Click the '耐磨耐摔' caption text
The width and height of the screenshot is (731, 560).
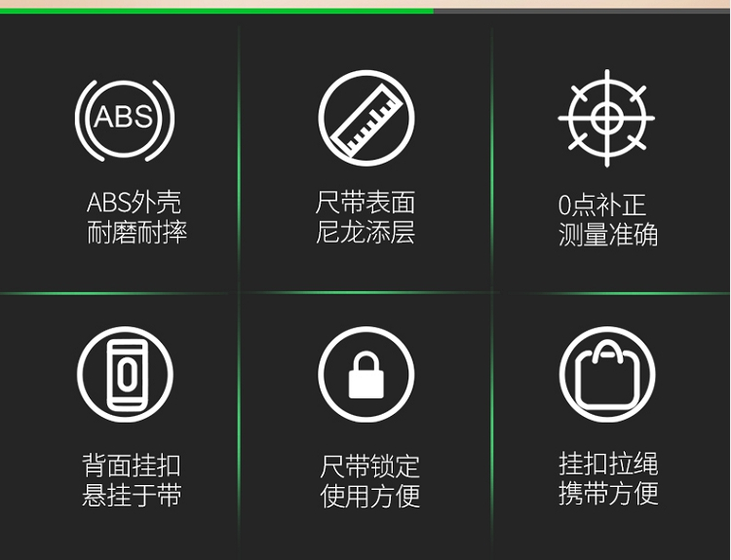pos(137,232)
